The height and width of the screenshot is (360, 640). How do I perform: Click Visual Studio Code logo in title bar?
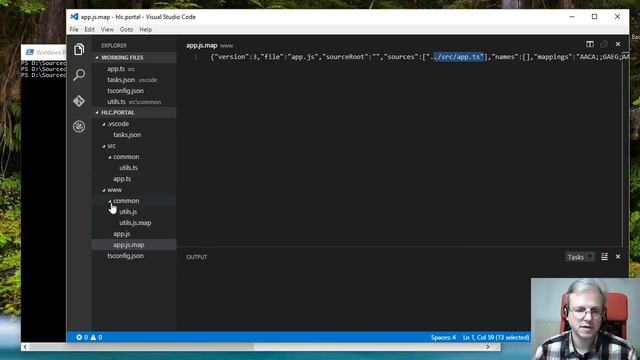[x=74, y=17]
